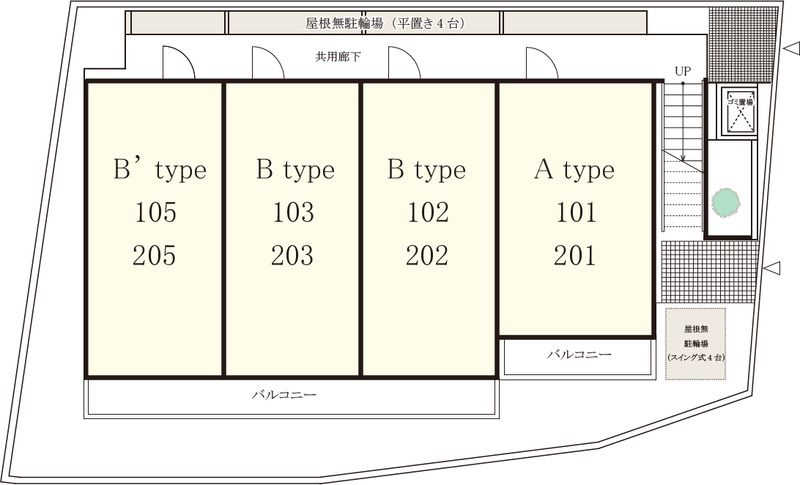
Task: Click the grid-tiled entrance area near the lower arrow
Action: (710, 272)
